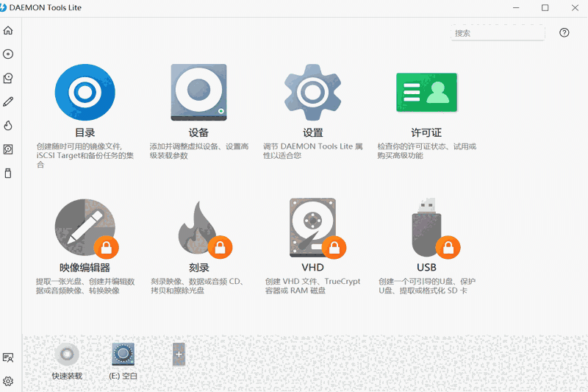
Task: Add a new virtual drive with plus icon
Action: pyautogui.click(x=179, y=354)
